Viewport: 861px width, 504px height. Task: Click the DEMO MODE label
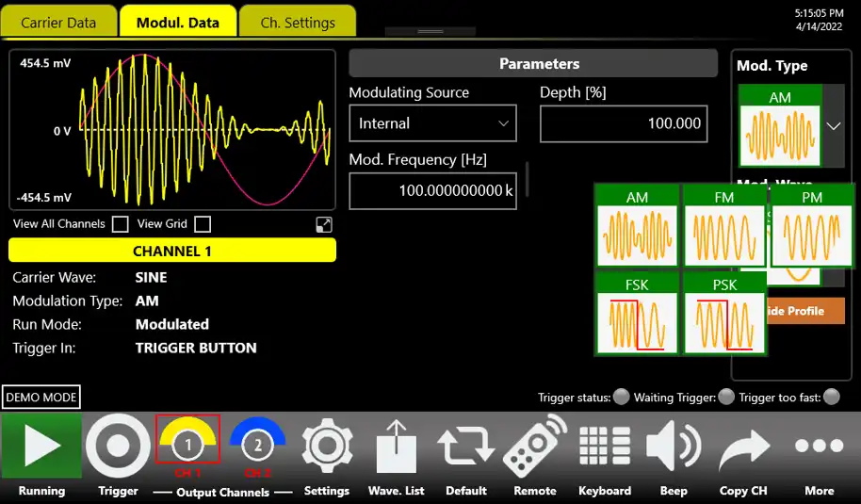(x=41, y=397)
